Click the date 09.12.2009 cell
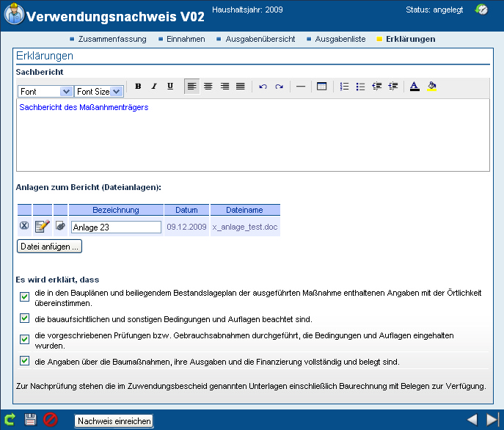 [187, 227]
